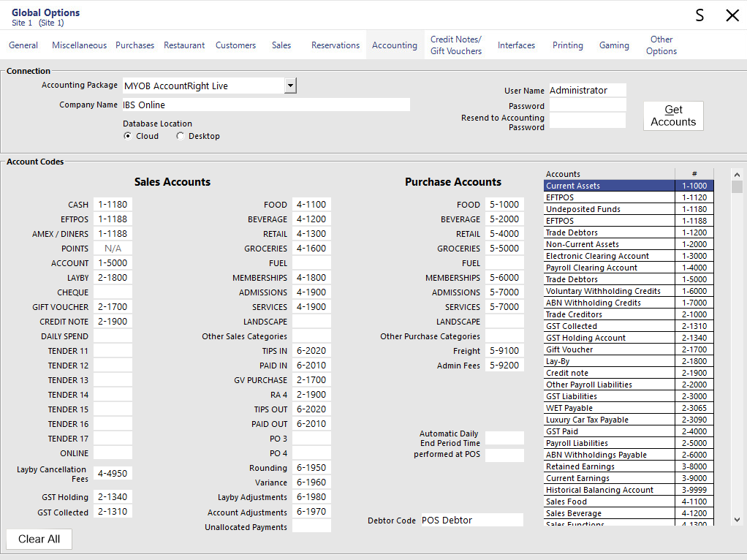The height and width of the screenshot is (560, 747).
Task: Open the Other Options tab
Action: point(661,45)
